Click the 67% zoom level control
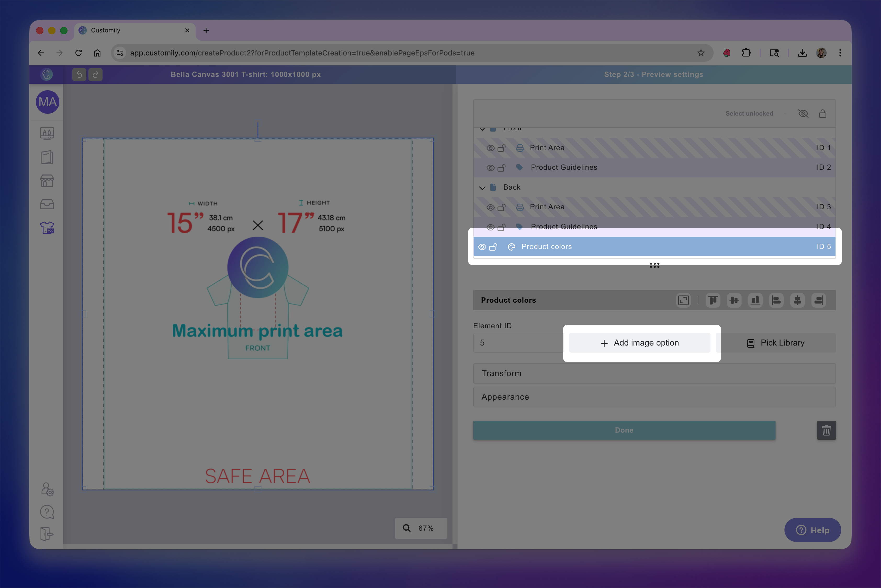Viewport: 881px width, 588px height. (x=421, y=528)
